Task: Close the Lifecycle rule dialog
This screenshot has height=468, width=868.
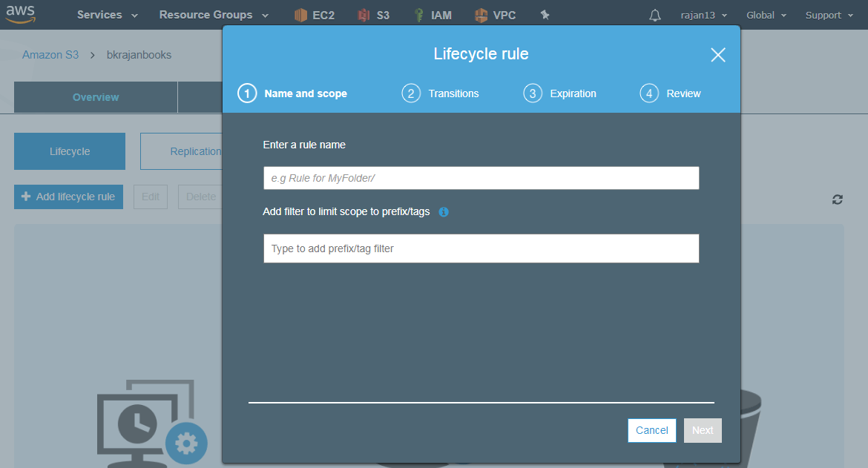Action: (x=717, y=55)
